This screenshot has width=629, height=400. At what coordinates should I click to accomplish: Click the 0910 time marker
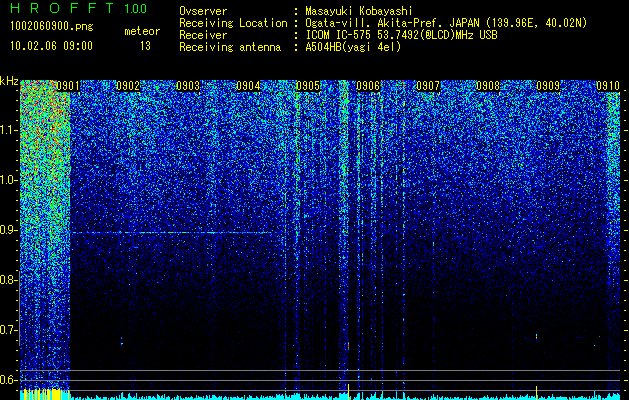pos(608,86)
